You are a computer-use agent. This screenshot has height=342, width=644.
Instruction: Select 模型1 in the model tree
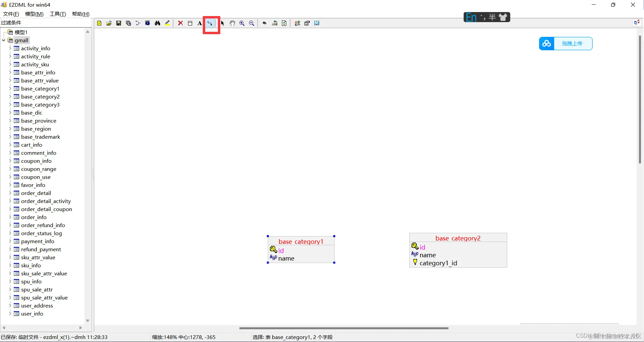pos(21,32)
